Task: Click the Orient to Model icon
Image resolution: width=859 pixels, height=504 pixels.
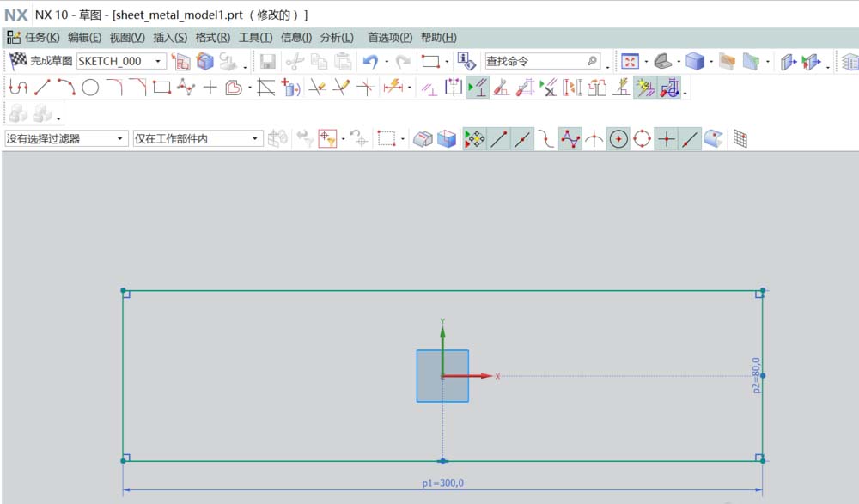Action: click(205, 61)
